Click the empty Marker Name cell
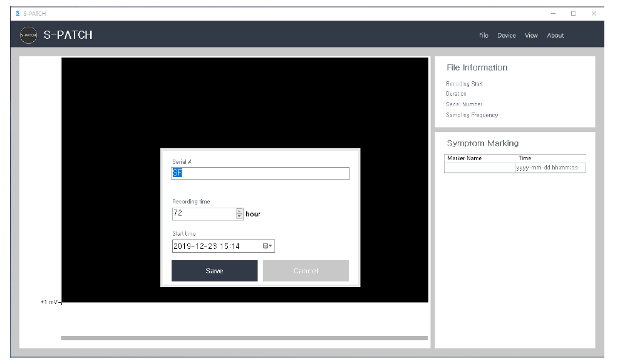 (480, 168)
